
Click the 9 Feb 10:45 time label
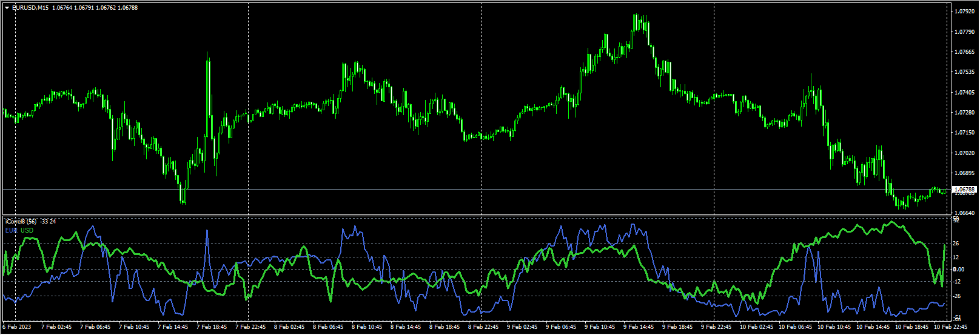tap(600, 327)
